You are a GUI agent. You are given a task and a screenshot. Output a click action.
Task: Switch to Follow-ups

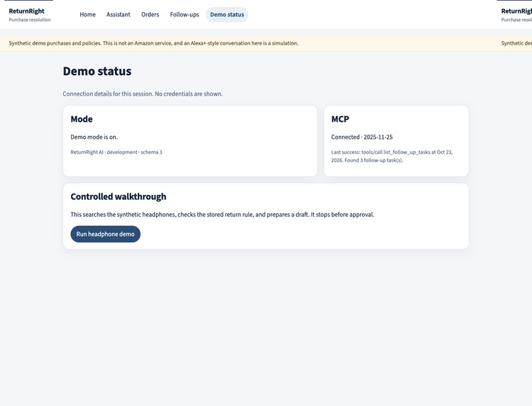point(184,15)
